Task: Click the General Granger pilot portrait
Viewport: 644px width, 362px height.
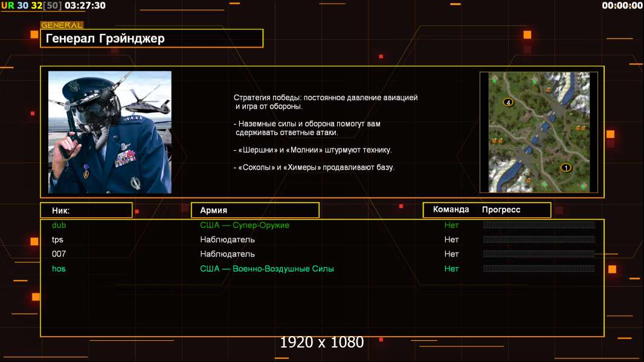Action: click(110, 132)
